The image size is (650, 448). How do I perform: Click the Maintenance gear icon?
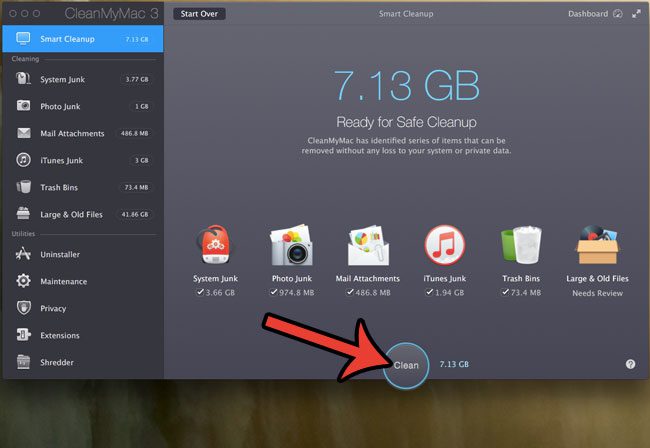[23, 281]
